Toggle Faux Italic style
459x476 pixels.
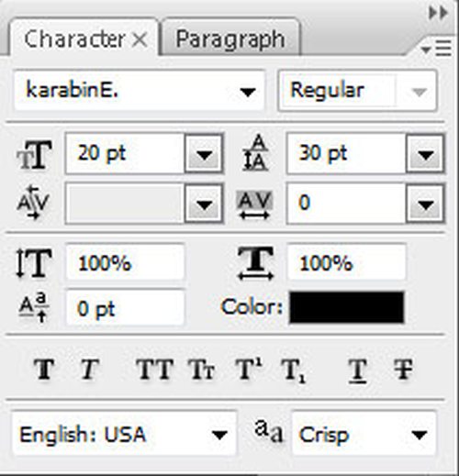click(89, 370)
